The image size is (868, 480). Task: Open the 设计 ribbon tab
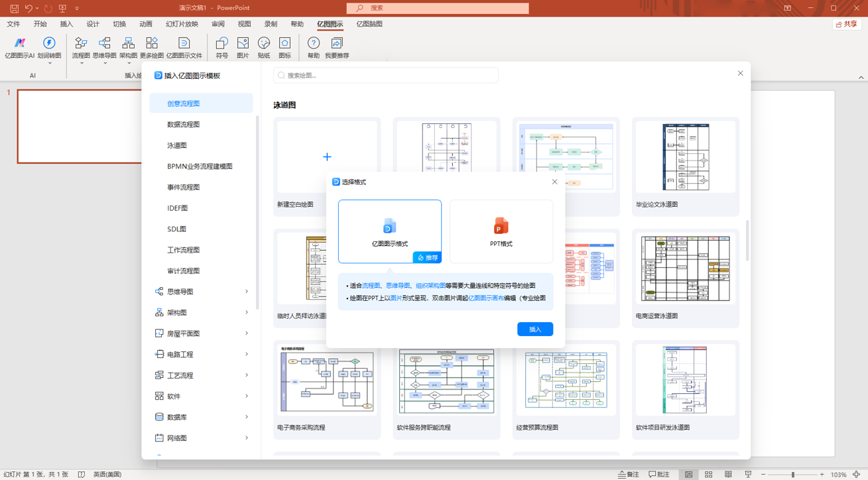pos(93,24)
